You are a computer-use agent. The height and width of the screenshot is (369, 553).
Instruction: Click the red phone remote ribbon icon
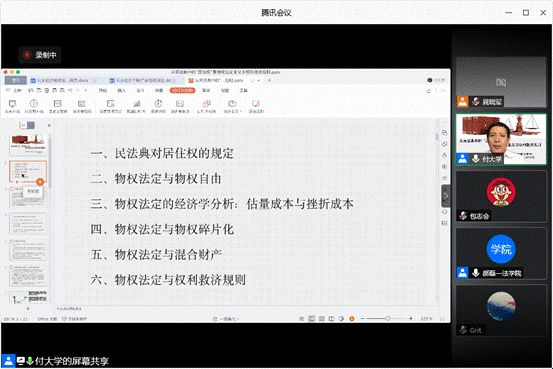coord(206,105)
